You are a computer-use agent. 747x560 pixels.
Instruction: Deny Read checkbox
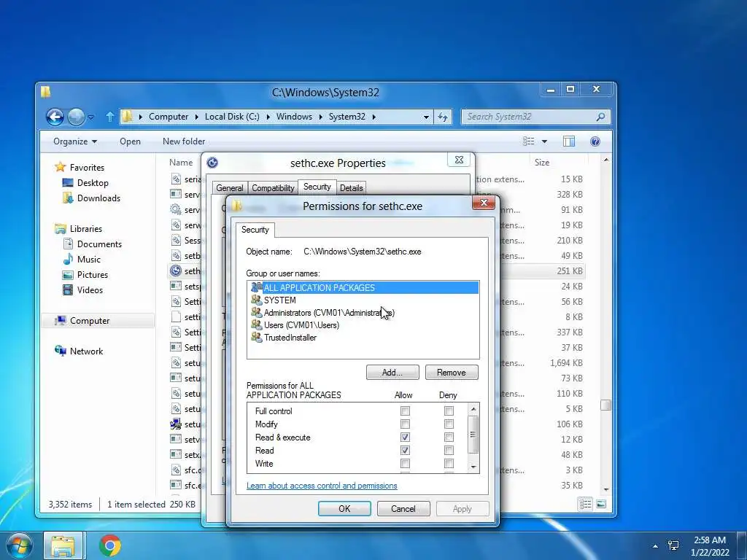[449, 451]
